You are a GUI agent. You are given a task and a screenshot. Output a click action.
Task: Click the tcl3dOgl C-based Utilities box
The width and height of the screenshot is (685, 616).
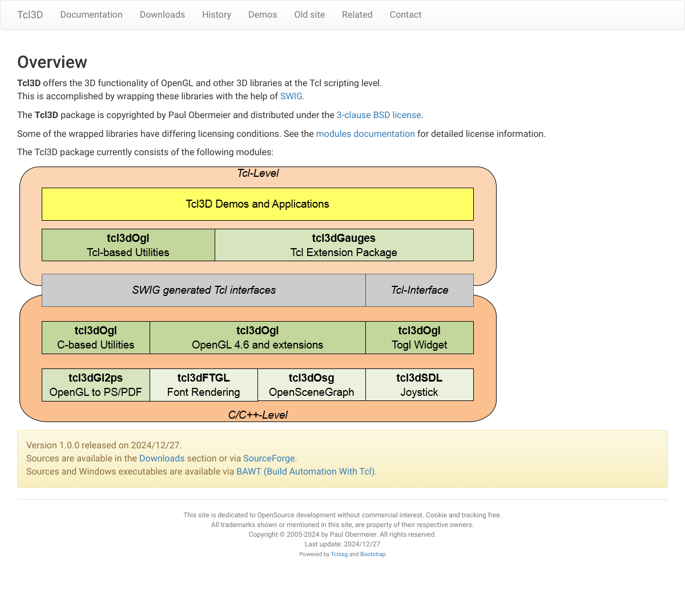96,338
